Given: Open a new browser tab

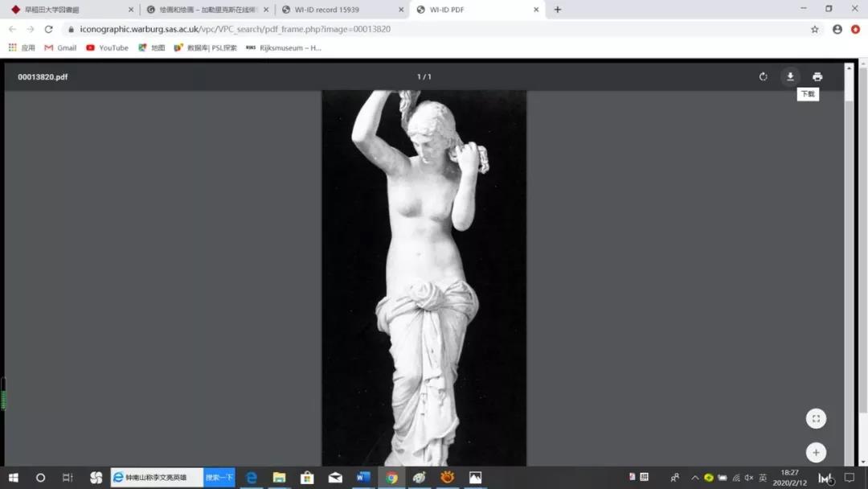Looking at the screenshot, I should coord(558,10).
